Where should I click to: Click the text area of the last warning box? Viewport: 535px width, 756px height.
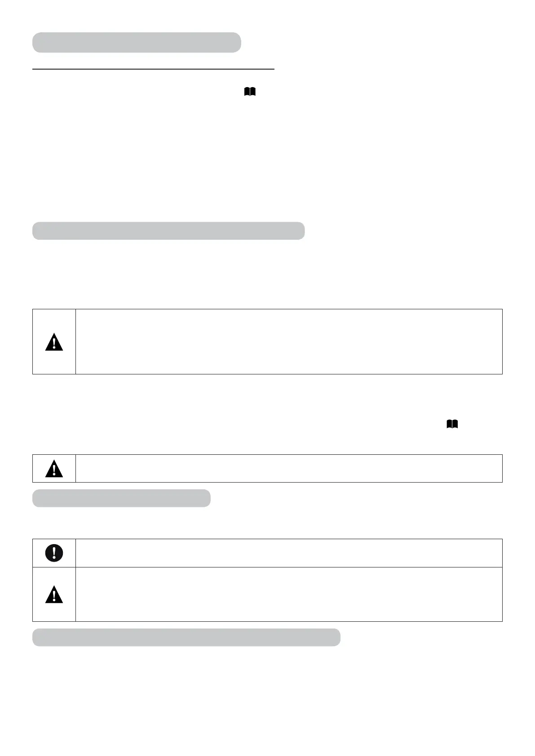[288, 594]
